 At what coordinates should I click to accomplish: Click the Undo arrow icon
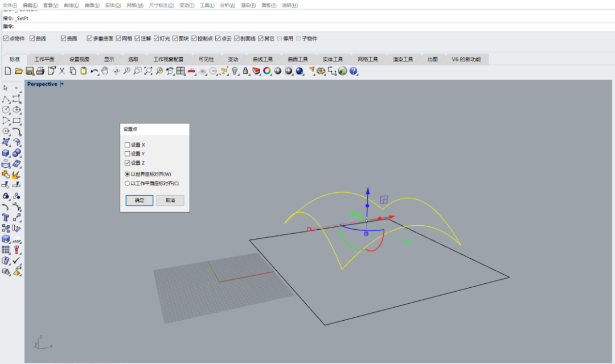pyautogui.click(x=94, y=71)
